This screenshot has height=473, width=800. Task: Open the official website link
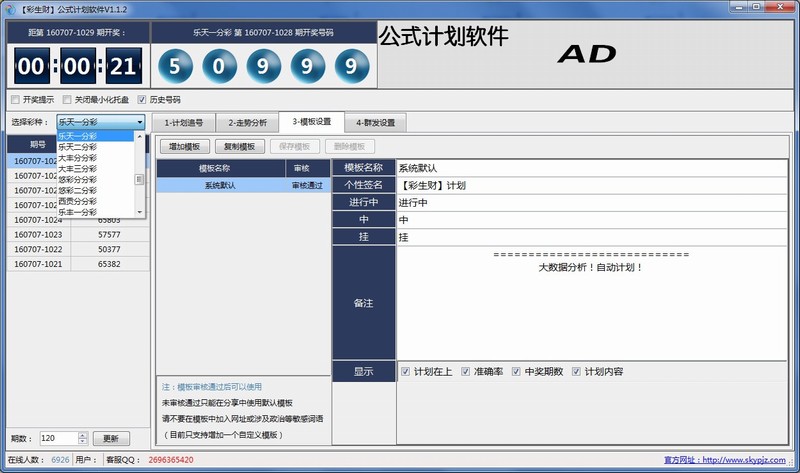coord(742,460)
